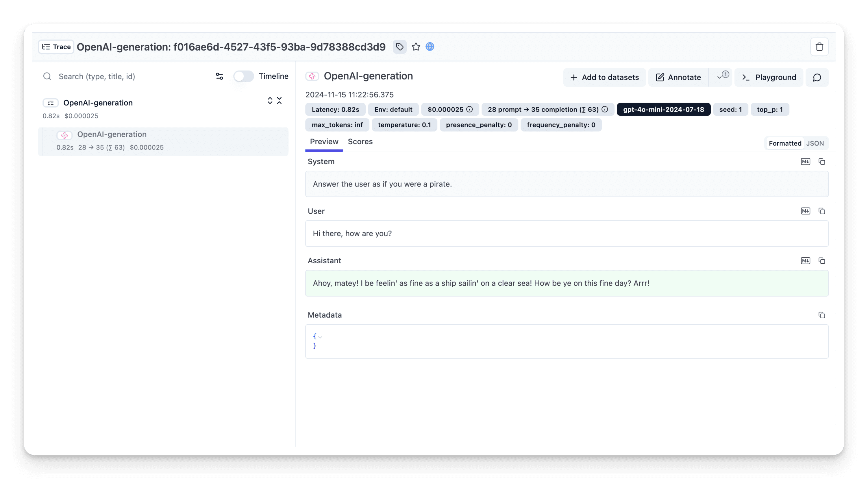The image size is (868, 479).
Task: Toggle the Timeline switch on
Action: coord(244,77)
